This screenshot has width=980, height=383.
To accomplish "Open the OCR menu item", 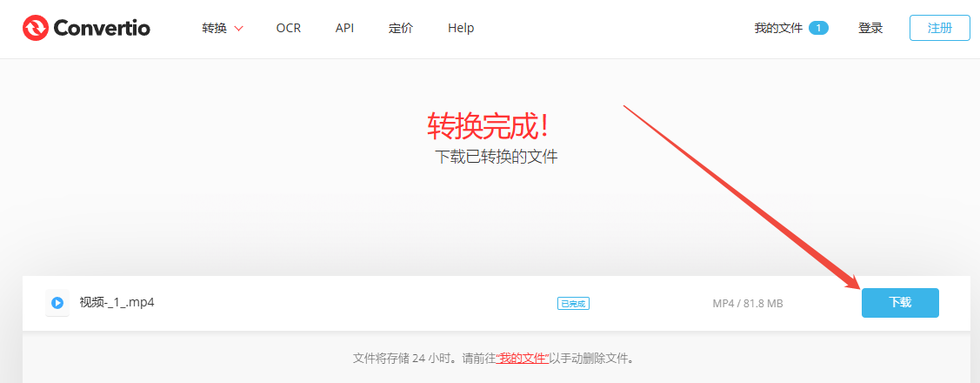I will (288, 28).
